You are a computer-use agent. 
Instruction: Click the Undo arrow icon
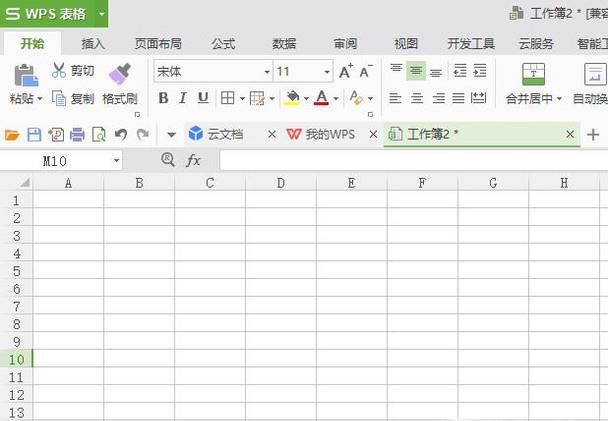click(121, 134)
